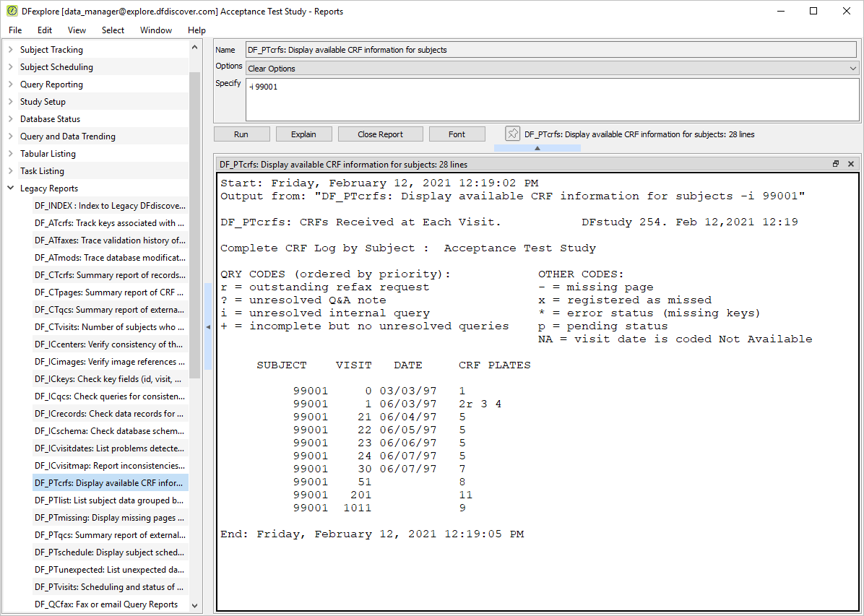Expand the Database Status category
This screenshot has width=864, height=616.
pyautogui.click(x=10, y=119)
